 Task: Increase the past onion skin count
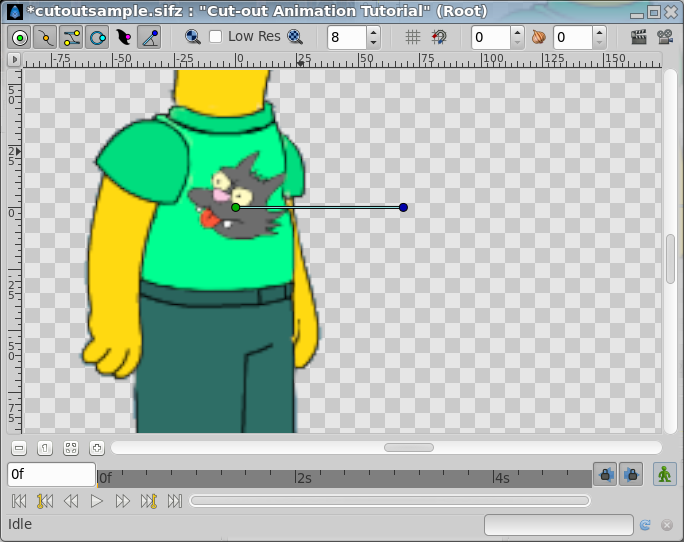(517, 32)
